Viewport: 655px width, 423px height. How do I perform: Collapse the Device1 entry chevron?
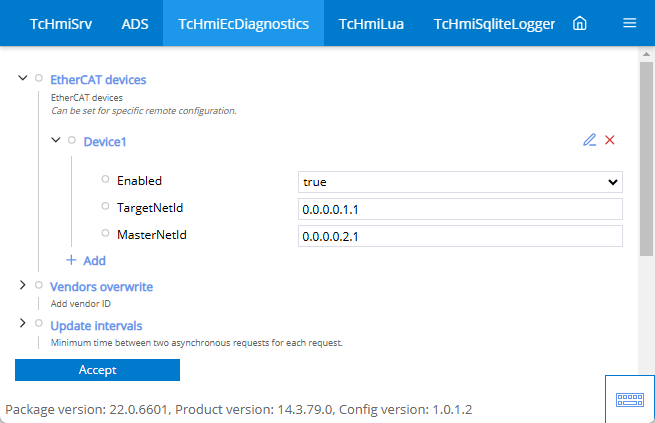click(56, 140)
